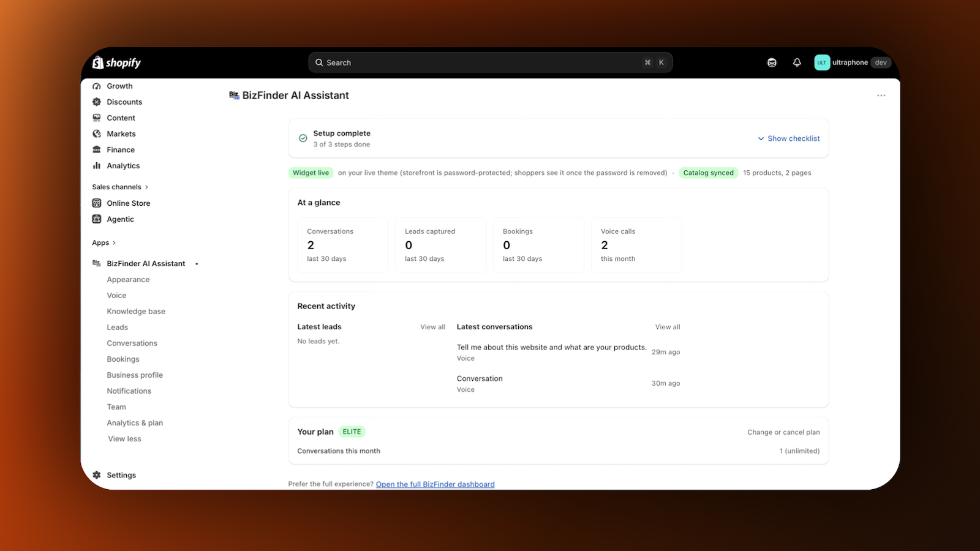Expand the Sales channels chevron
Viewport: 980px width, 551px height.
[x=146, y=187]
